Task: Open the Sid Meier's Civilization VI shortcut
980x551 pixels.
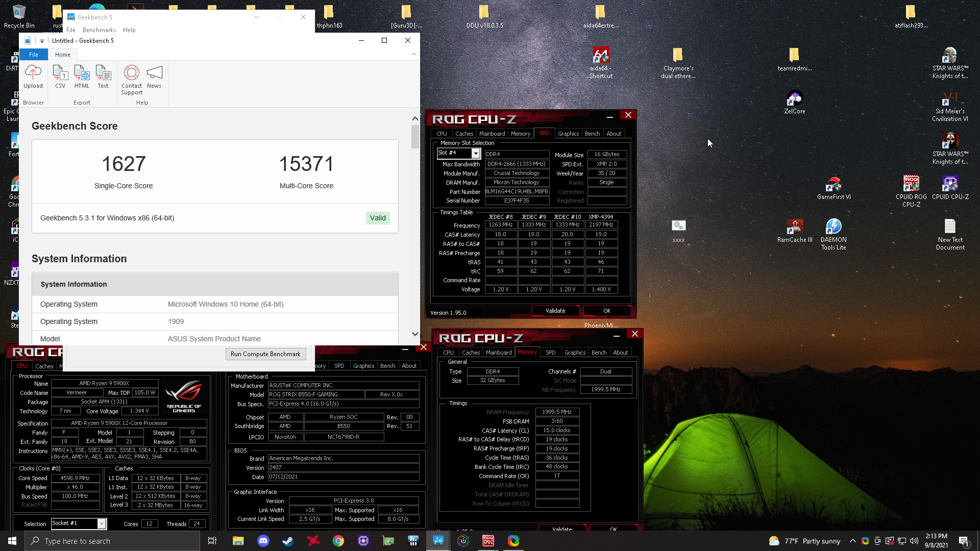Action: click(950, 106)
